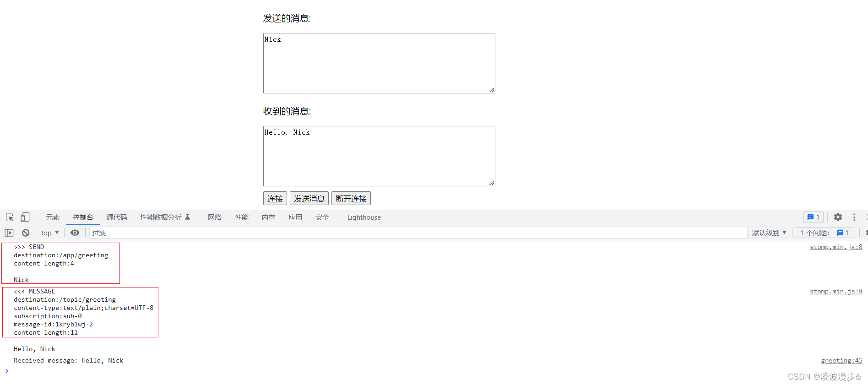Focus the 发送的消息 textarea containing Nick
Viewport: 868px width, 385px height.
(x=379, y=63)
